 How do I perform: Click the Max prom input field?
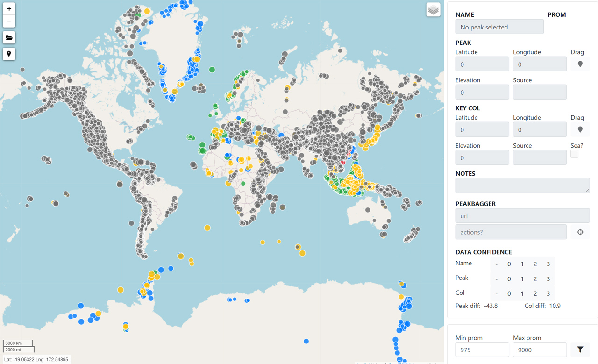pos(539,350)
